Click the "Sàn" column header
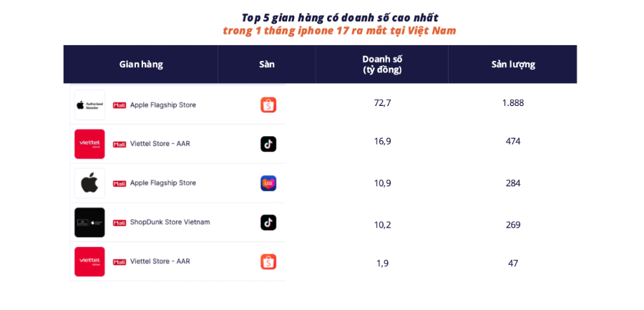 coord(267,64)
